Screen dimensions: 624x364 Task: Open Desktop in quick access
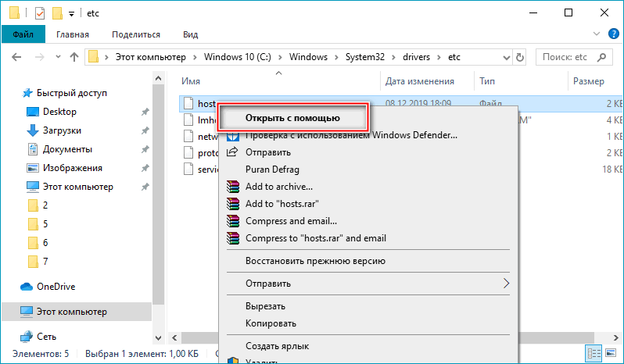tap(59, 112)
